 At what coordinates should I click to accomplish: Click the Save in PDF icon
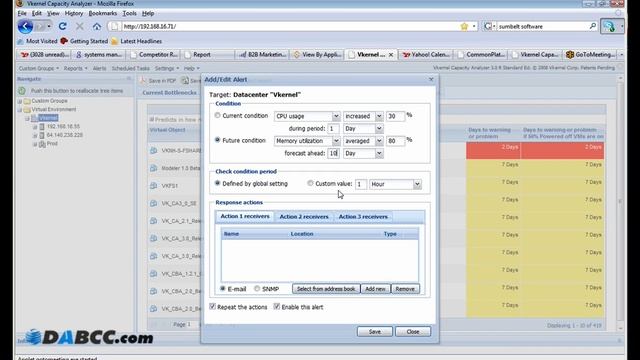[x=143, y=80]
